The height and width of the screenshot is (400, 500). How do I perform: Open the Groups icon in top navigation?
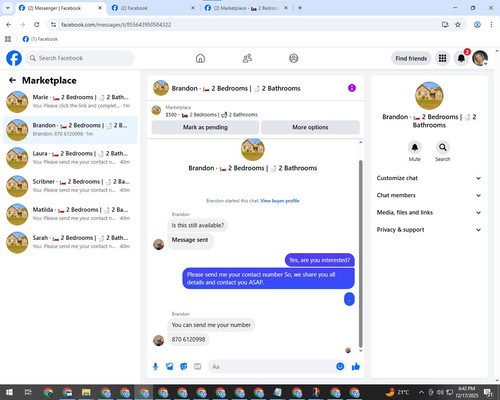294,58
